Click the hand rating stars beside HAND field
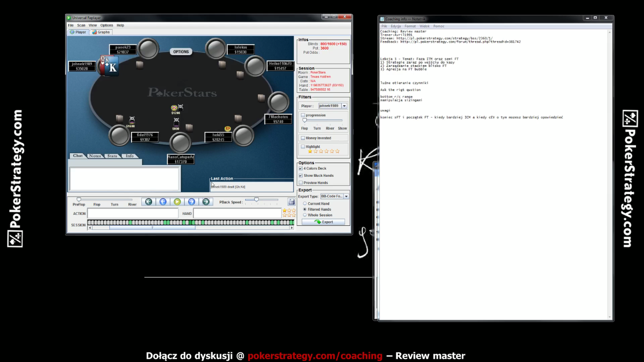The width and height of the screenshot is (644, 362). (289, 213)
